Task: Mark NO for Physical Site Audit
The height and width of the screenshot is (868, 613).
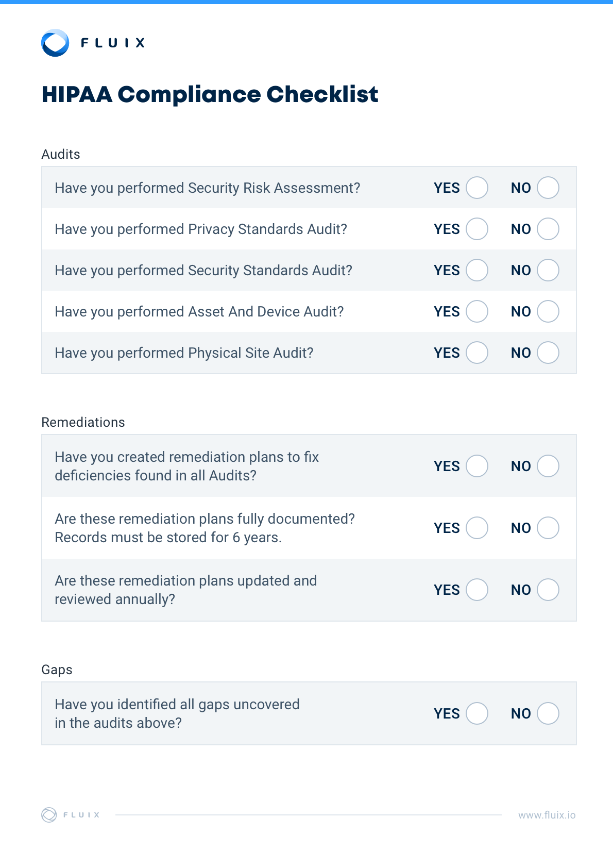Action: [548, 353]
